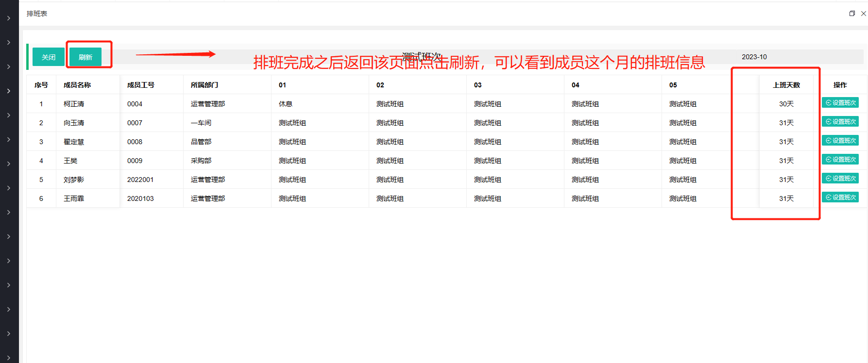The width and height of the screenshot is (868, 363).
Task: Click the 30天 workdays cell
Action: [786, 104]
